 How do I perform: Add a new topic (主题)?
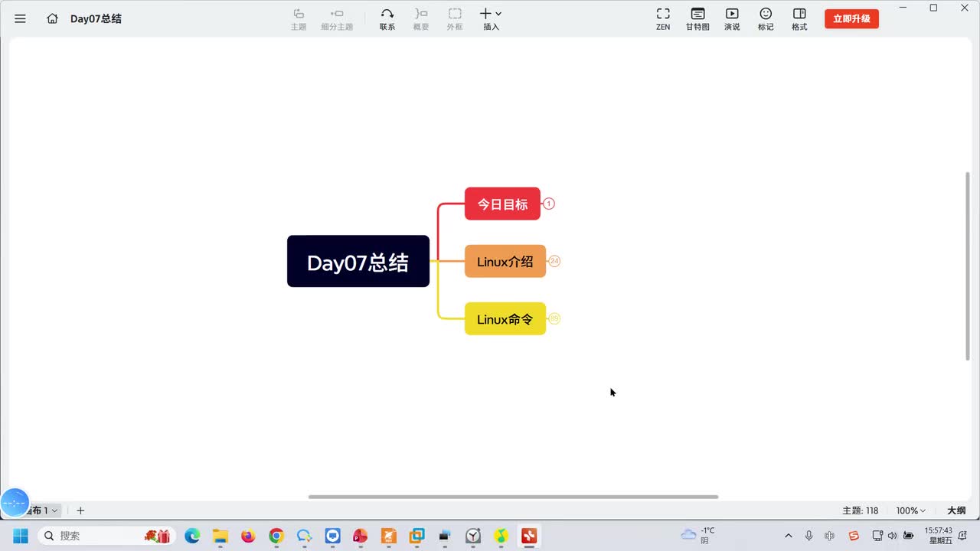[x=299, y=19]
